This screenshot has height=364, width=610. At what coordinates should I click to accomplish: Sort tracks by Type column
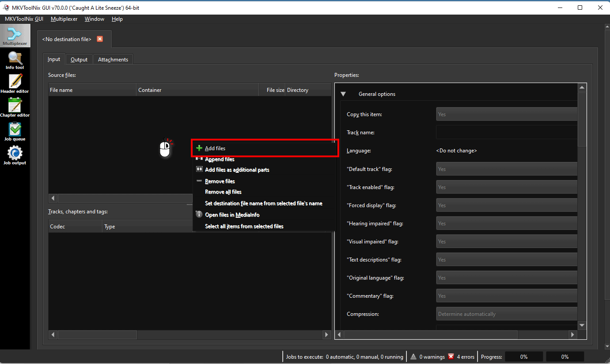pos(147,226)
